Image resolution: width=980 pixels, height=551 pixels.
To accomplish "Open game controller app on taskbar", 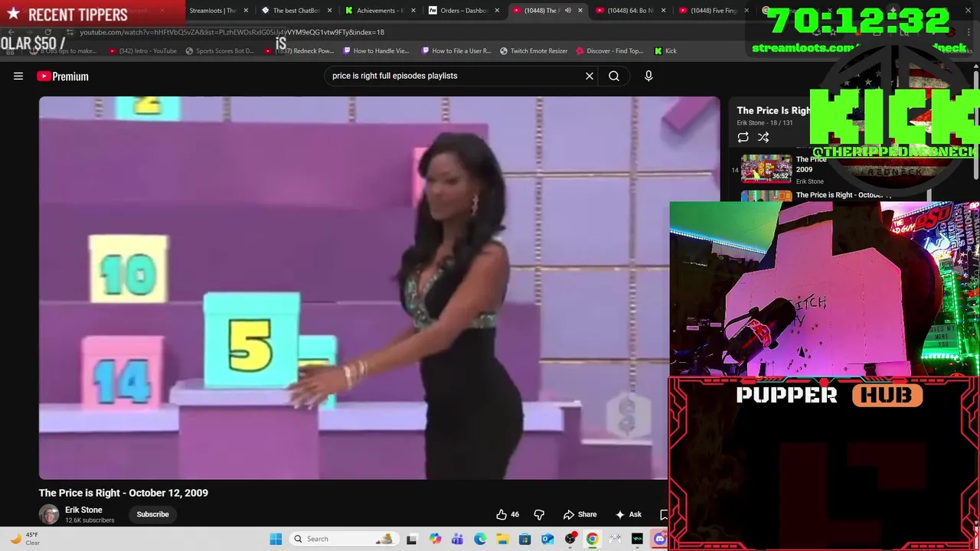I will pos(615,539).
